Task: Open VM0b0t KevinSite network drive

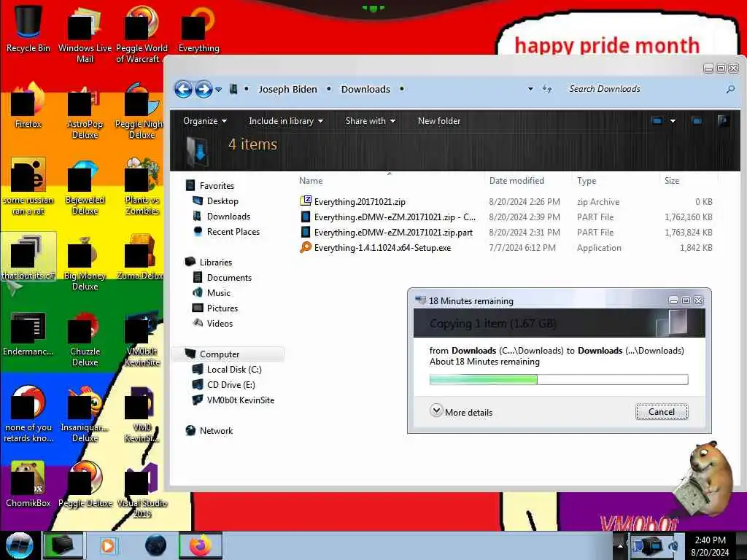Action: [x=241, y=400]
